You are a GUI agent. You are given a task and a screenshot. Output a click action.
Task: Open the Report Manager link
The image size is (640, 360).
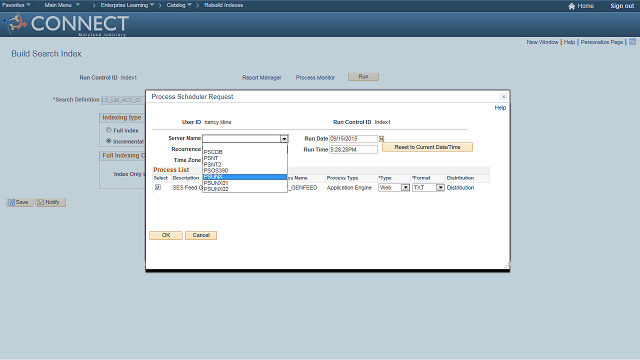[262, 78]
